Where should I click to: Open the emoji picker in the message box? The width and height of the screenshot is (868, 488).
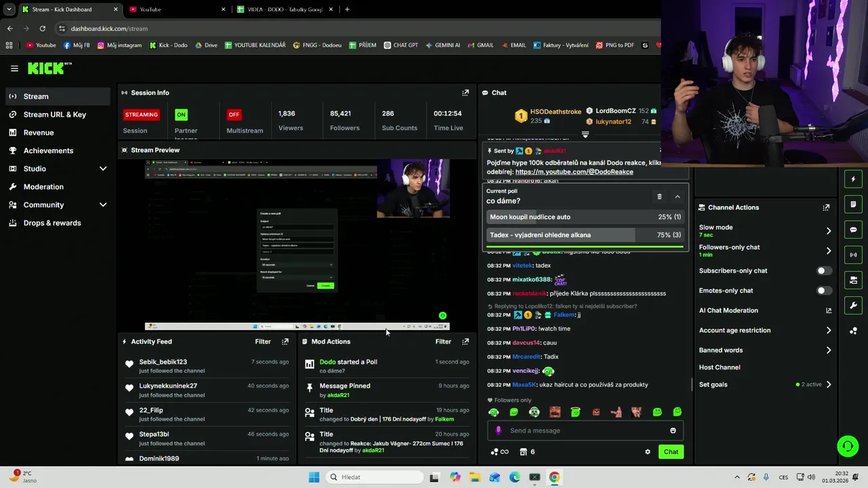coord(673,430)
